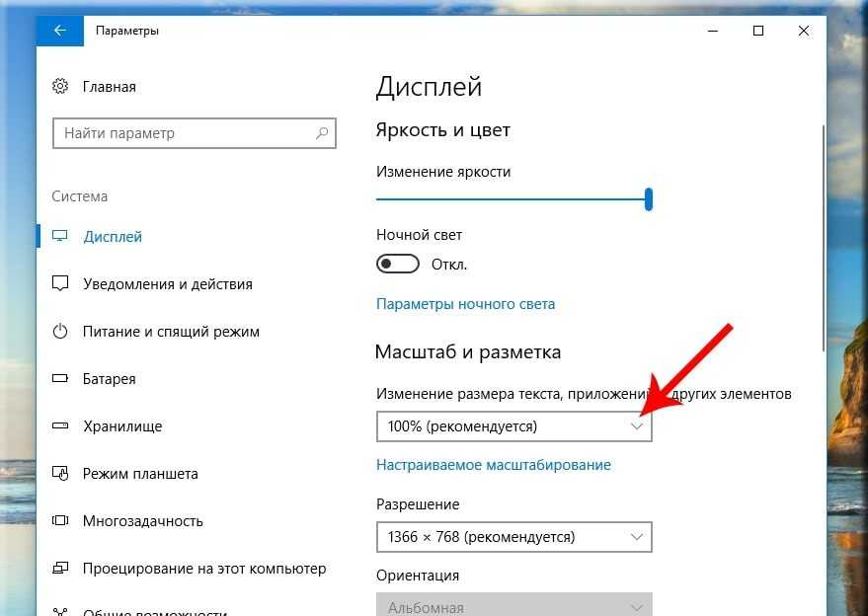Open the 100% scale dropdown

513,426
